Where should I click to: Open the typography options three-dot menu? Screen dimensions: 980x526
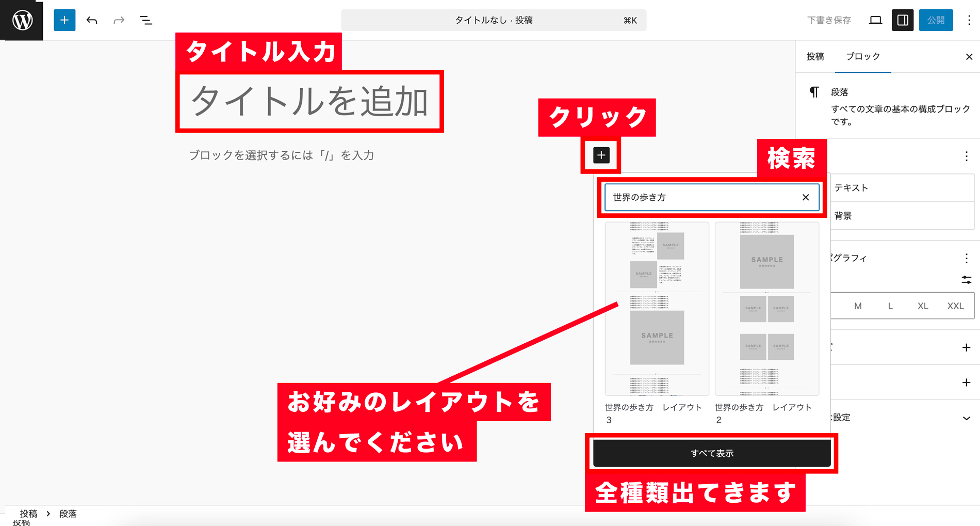click(x=966, y=258)
